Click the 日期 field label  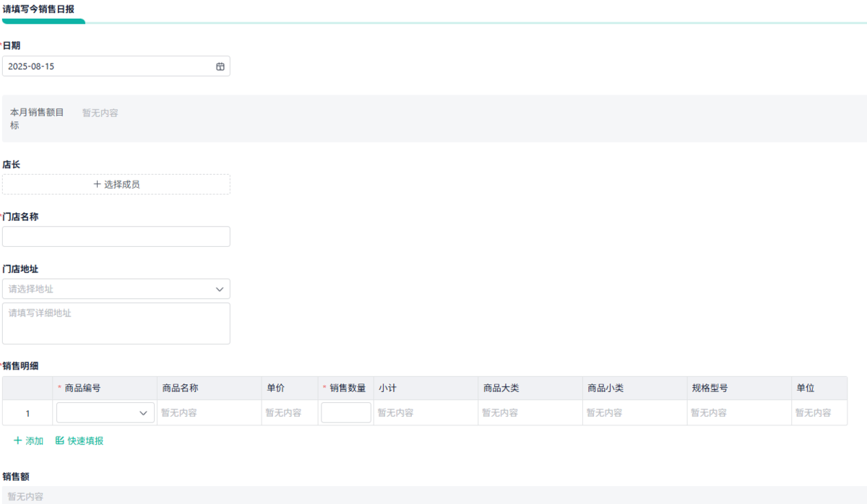[x=12, y=45]
